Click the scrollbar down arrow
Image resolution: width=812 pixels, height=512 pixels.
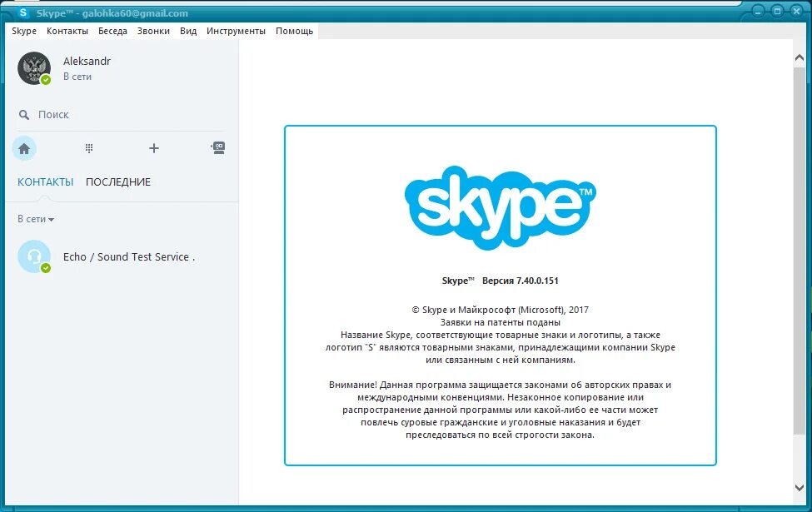(800, 488)
